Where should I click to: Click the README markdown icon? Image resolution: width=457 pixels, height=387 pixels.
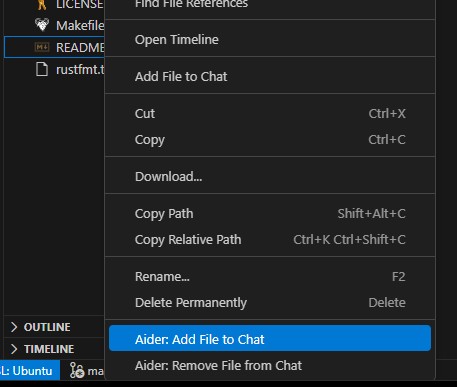[42, 47]
